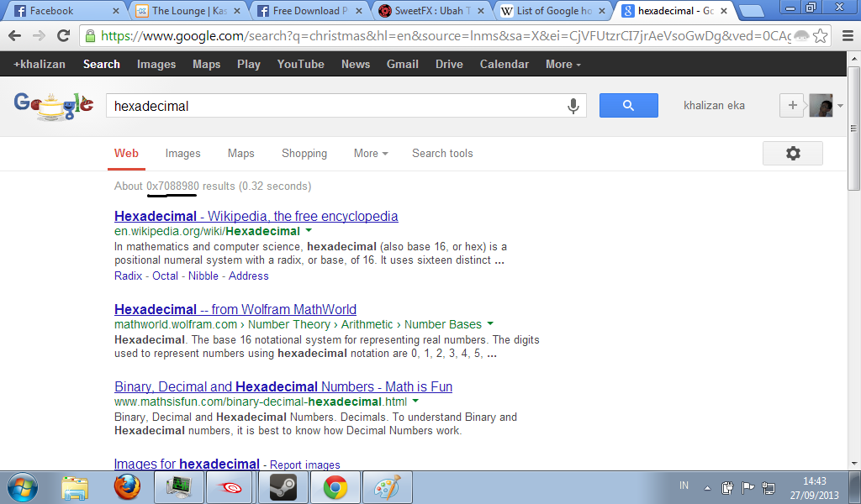Screen dimensions: 861x504
Task: Open the dropdown arrow next to Wikipedia URL
Action: pyautogui.click(x=309, y=230)
